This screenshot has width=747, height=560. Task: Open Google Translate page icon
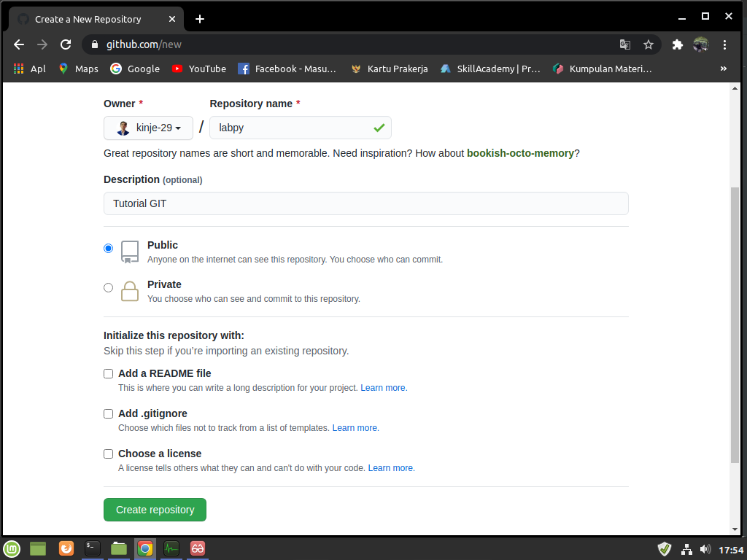[625, 44]
